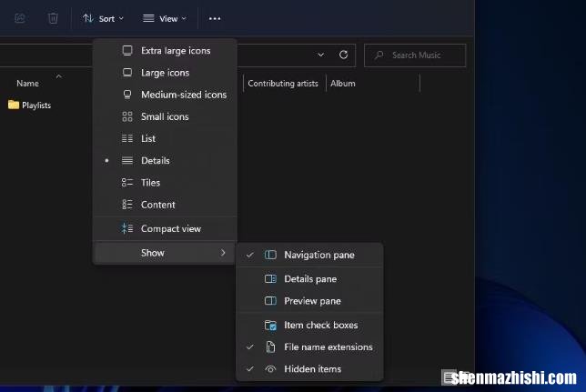Click the Album column header
This screenshot has height=392, width=586.
point(343,84)
